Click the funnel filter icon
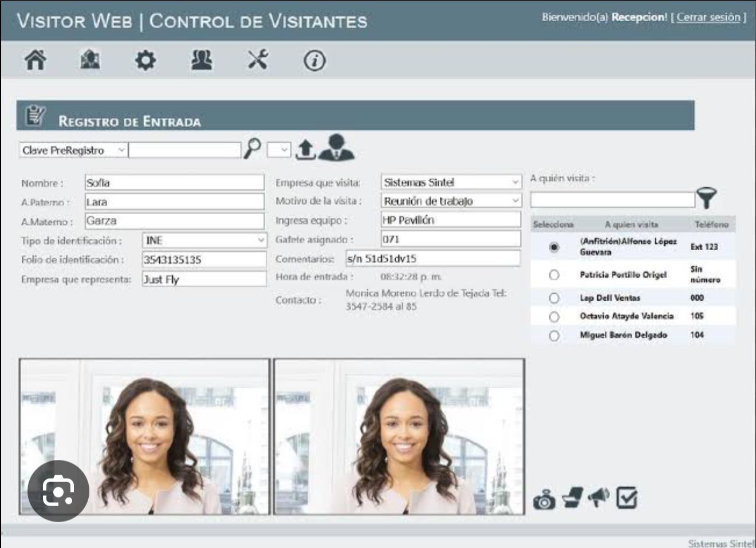The image size is (756, 548). tap(707, 198)
